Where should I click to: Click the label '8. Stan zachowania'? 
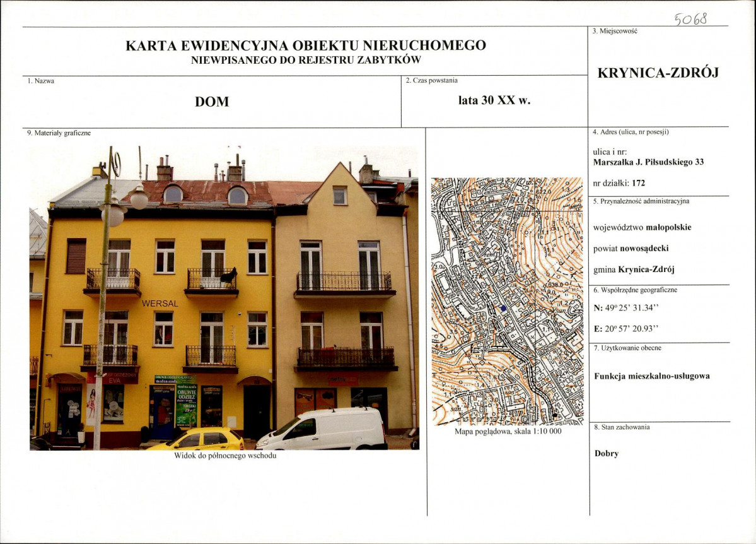point(622,427)
